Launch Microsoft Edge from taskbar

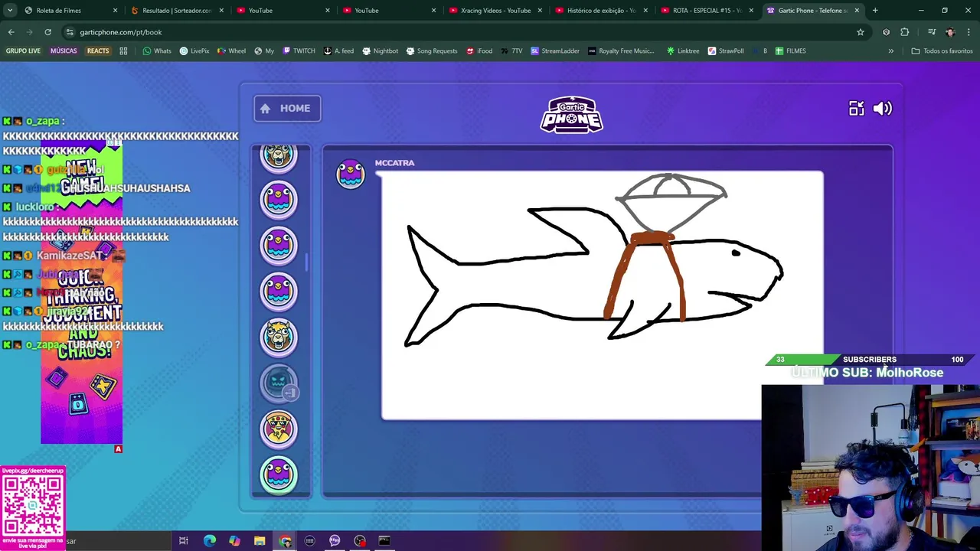click(x=209, y=541)
